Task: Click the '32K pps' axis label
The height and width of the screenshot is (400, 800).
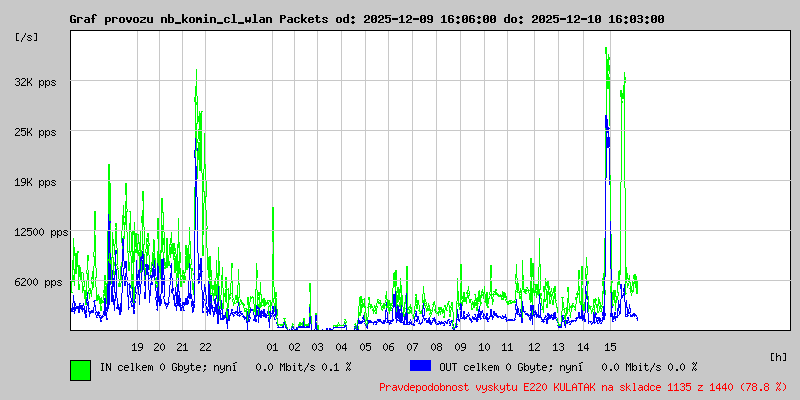Action: (36, 82)
